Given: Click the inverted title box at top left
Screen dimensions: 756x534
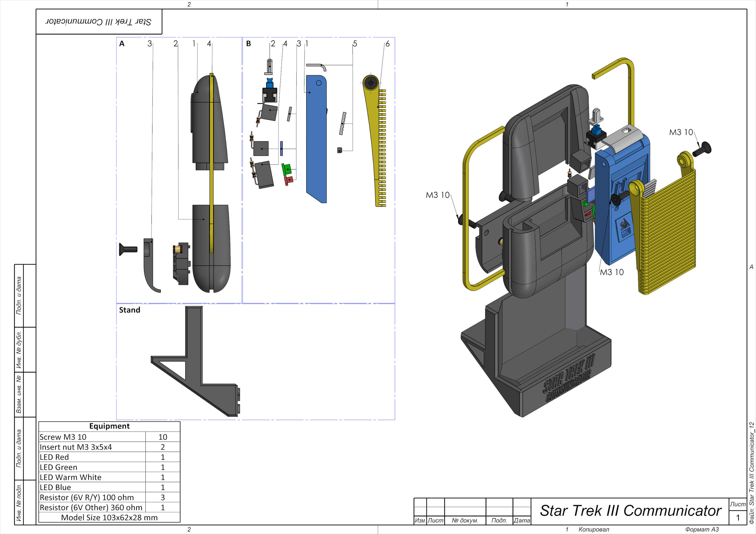Looking at the screenshot, I should [99, 22].
